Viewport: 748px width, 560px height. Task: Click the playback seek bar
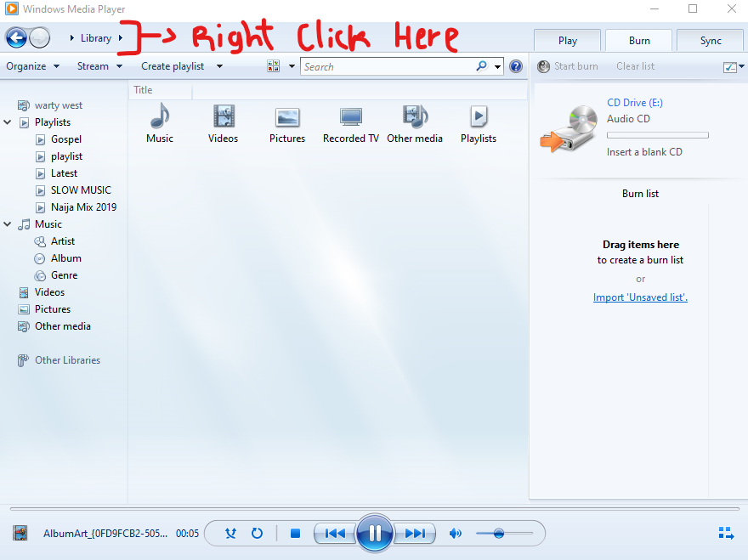point(374,509)
